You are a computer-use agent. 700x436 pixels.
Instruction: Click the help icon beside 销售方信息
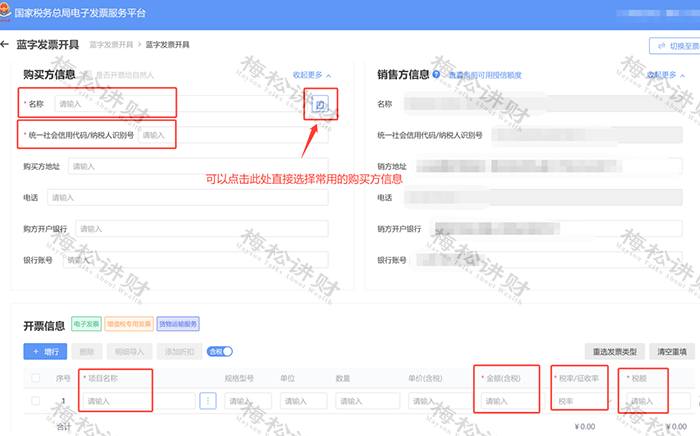436,75
